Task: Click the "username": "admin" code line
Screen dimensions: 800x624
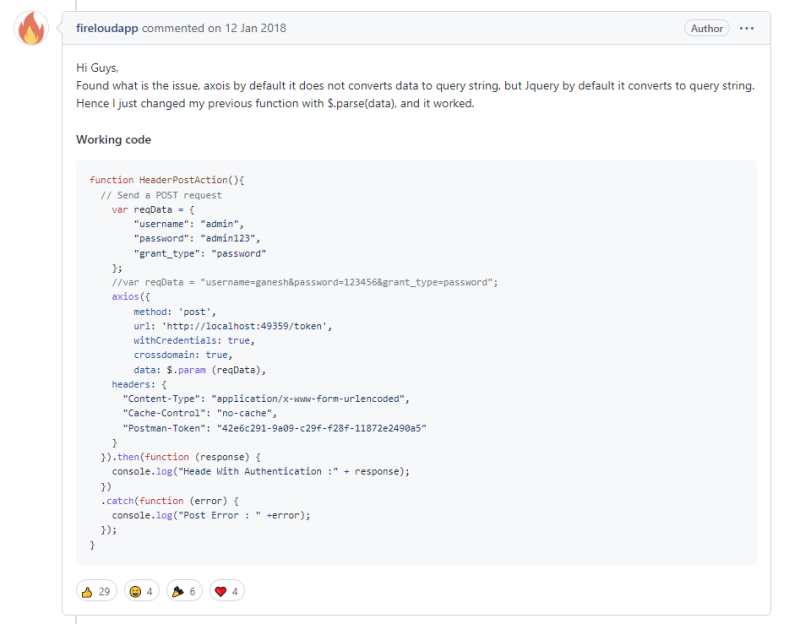Action: pos(189,224)
